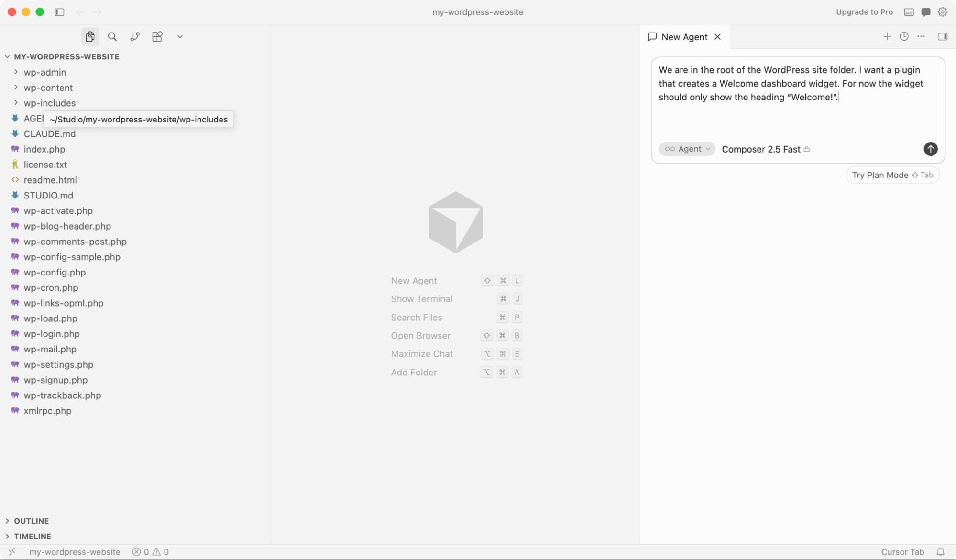Click Show Terminal in welcome shortcuts
The width and height of the screenshot is (956, 560).
pos(421,299)
